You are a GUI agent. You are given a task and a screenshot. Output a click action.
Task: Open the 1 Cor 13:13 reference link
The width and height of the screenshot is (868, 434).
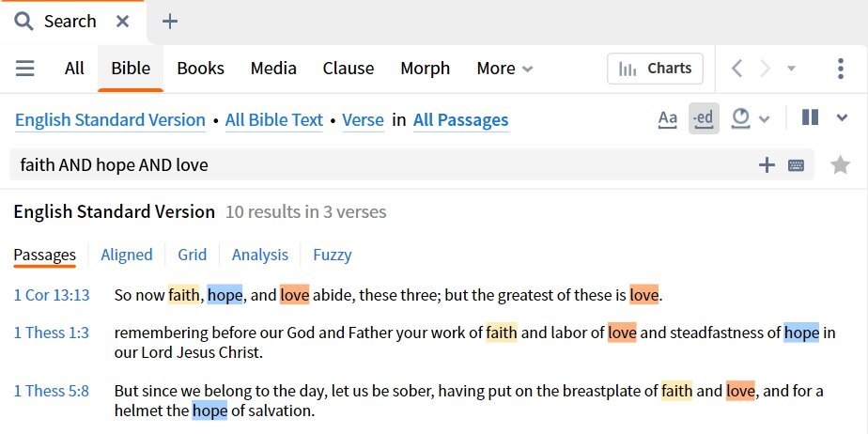[52, 295]
